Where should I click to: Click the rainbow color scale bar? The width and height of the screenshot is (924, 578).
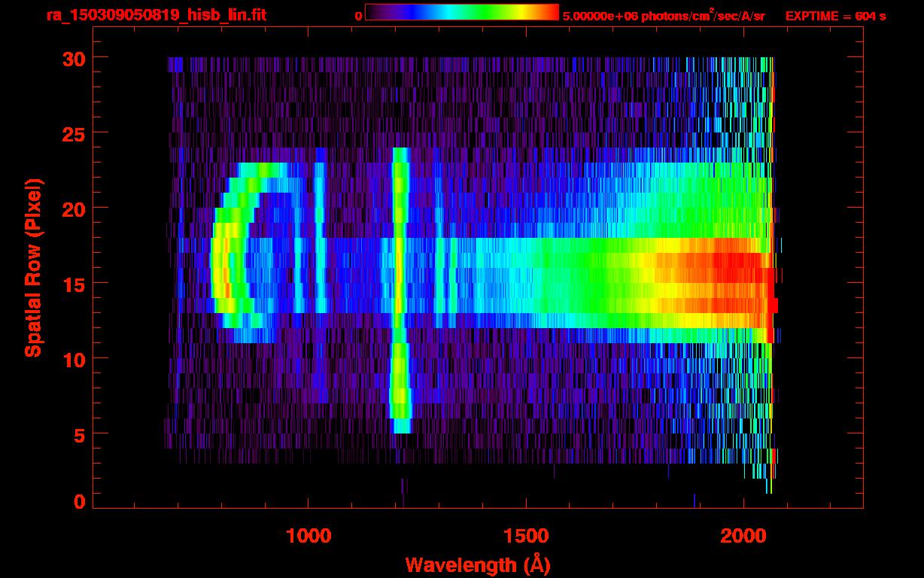[462, 12]
